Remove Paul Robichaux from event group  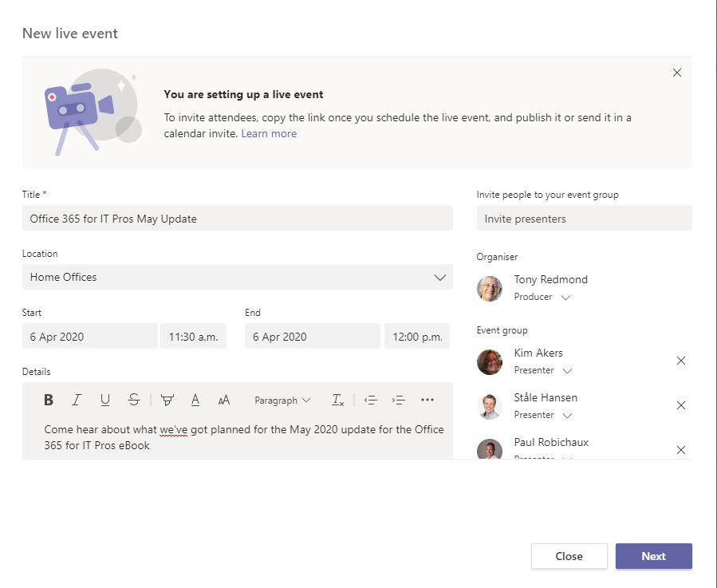[681, 450]
